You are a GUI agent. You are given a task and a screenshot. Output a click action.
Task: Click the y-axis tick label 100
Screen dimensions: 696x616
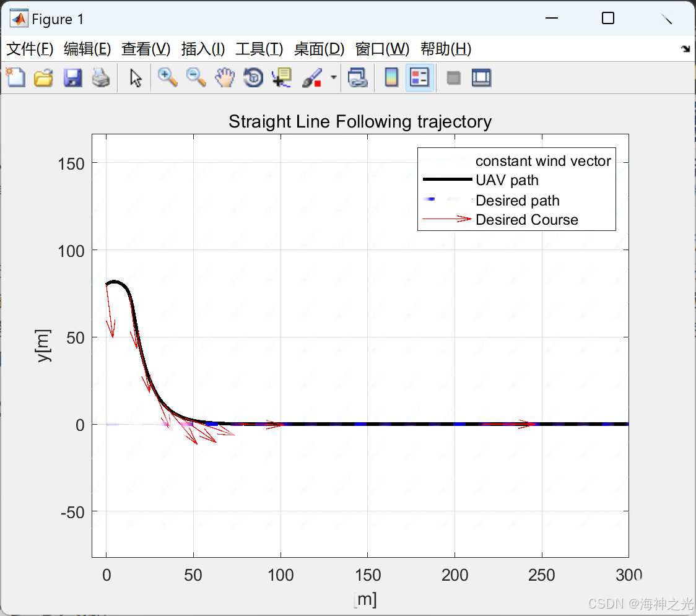point(71,251)
